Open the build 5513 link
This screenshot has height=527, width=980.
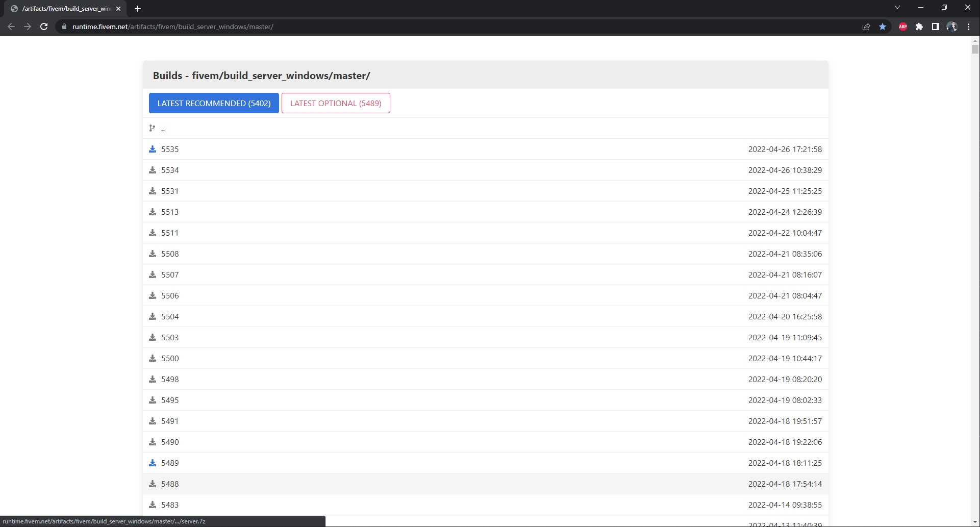coord(170,212)
